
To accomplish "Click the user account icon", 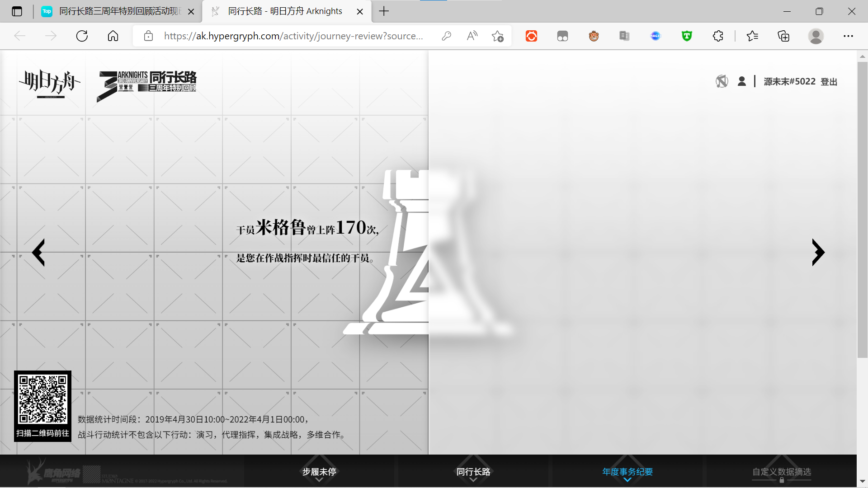I will [x=742, y=81].
